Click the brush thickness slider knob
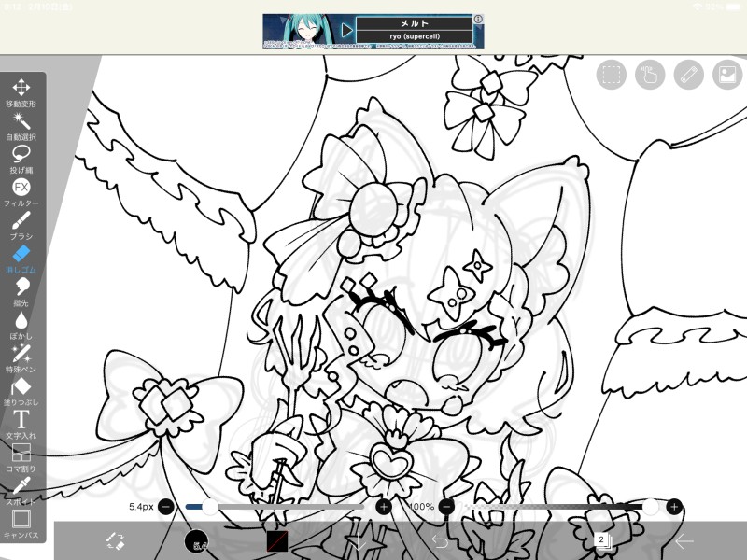The width and height of the screenshot is (747, 560). pyautogui.click(x=209, y=507)
